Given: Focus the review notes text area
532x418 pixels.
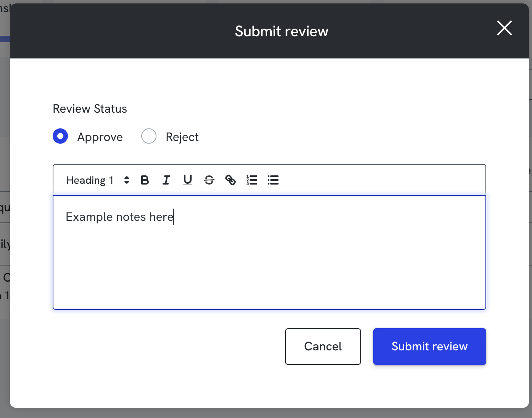Looking at the screenshot, I should [269, 253].
